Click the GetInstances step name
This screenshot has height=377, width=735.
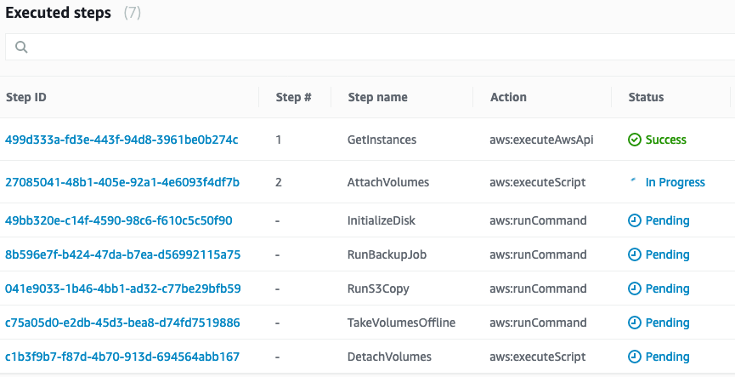(x=382, y=140)
